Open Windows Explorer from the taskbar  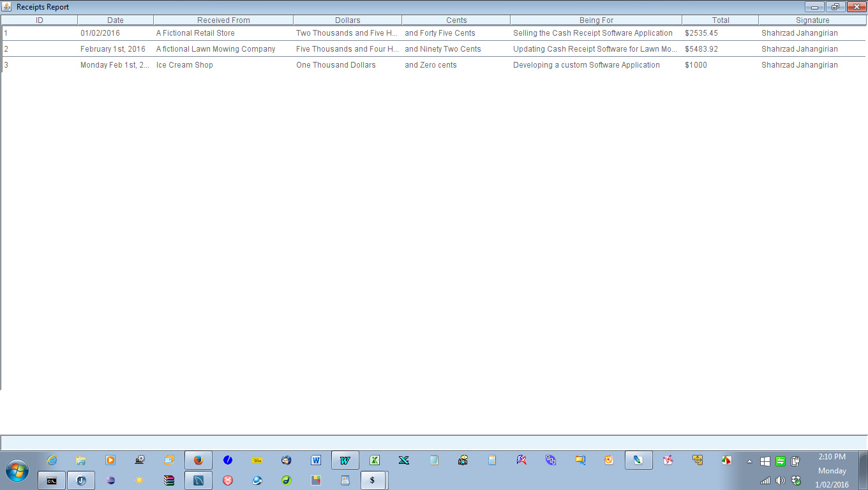(81, 460)
